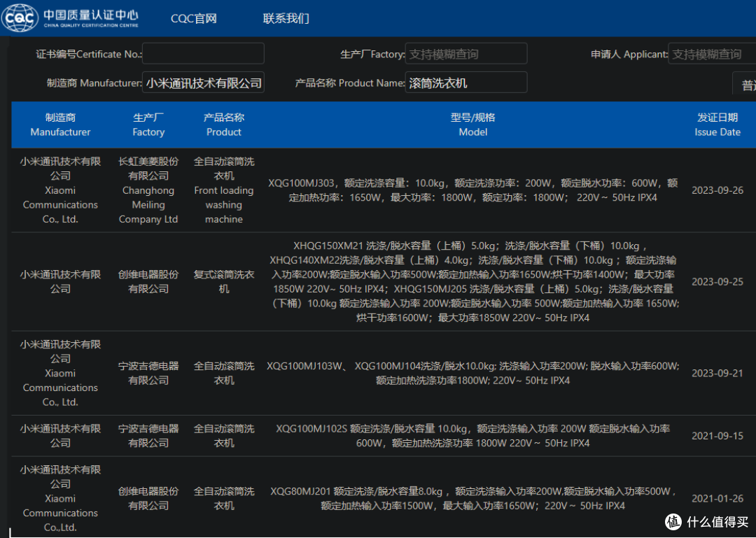Image resolution: width=756 pixels, height=538 pixels.
Task: Select the issue date 2021-01-26
Action: 717,498
